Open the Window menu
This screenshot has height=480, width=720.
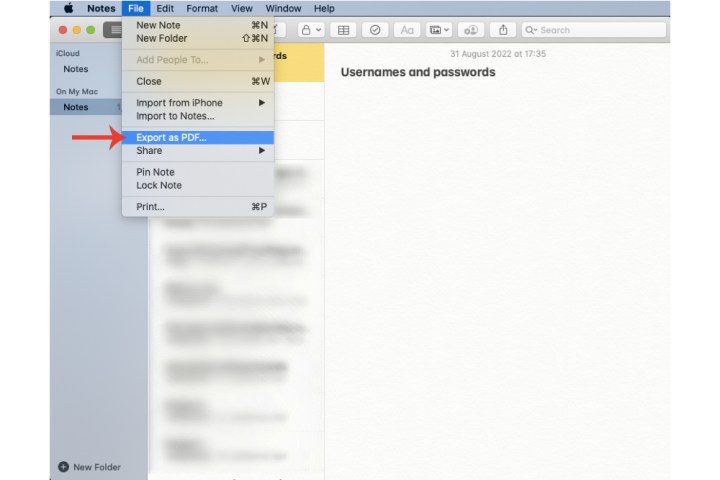pos(283,8)
